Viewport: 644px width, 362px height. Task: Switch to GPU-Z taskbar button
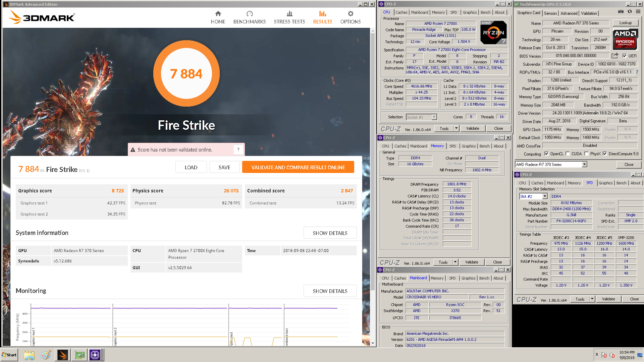tap(80, 355)
